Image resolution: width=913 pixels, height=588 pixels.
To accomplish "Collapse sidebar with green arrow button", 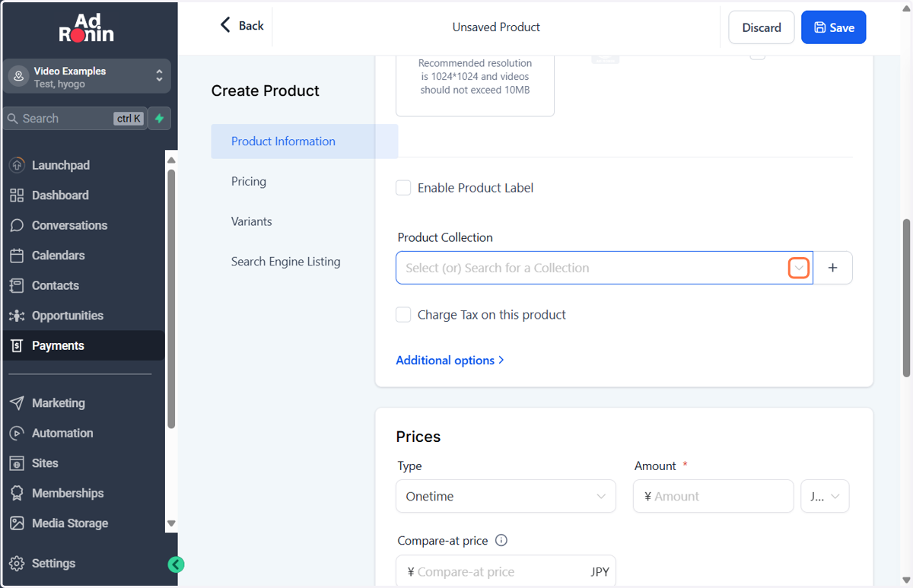I will point(176,564).
